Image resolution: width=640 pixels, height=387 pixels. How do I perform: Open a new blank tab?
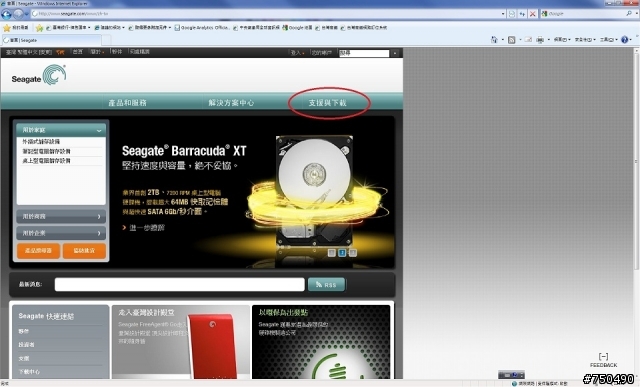(x=106, y=40)
